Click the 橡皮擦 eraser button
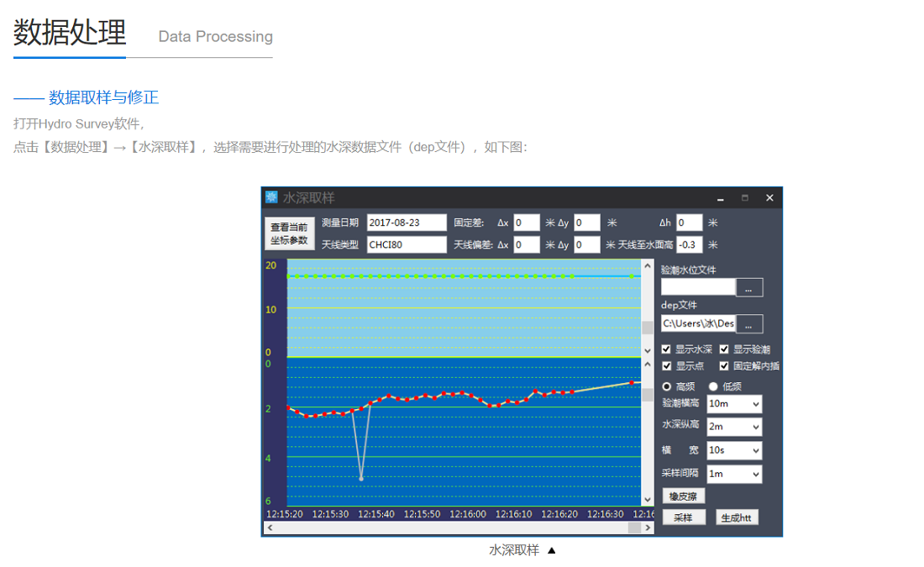 (684, 496)
